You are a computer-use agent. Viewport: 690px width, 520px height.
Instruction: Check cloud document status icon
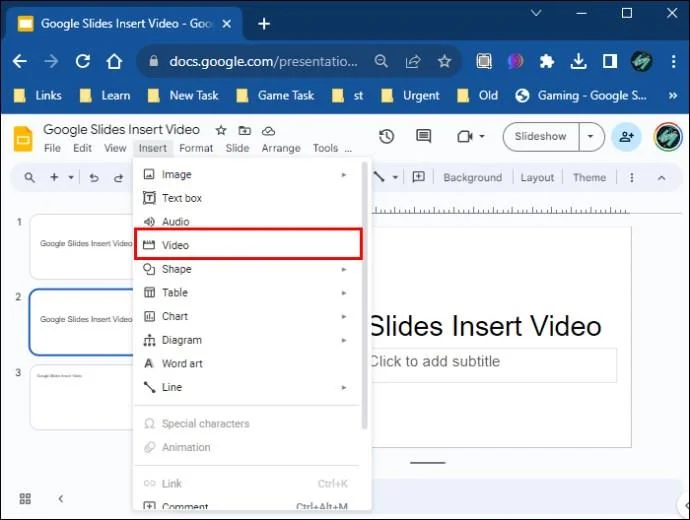(268, 131)
